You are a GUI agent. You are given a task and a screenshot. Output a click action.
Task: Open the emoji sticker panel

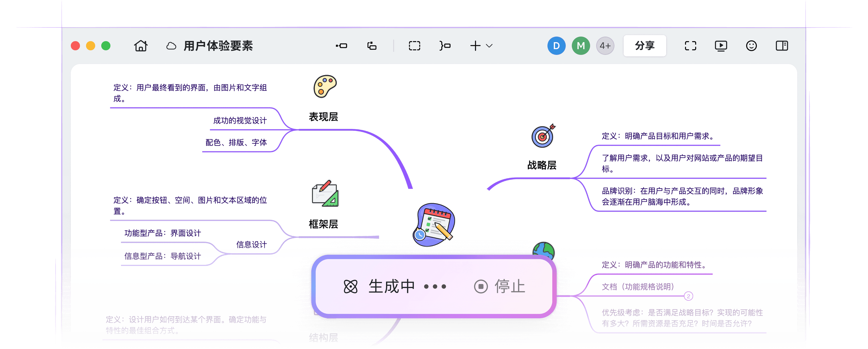click(x=752, y=45)
